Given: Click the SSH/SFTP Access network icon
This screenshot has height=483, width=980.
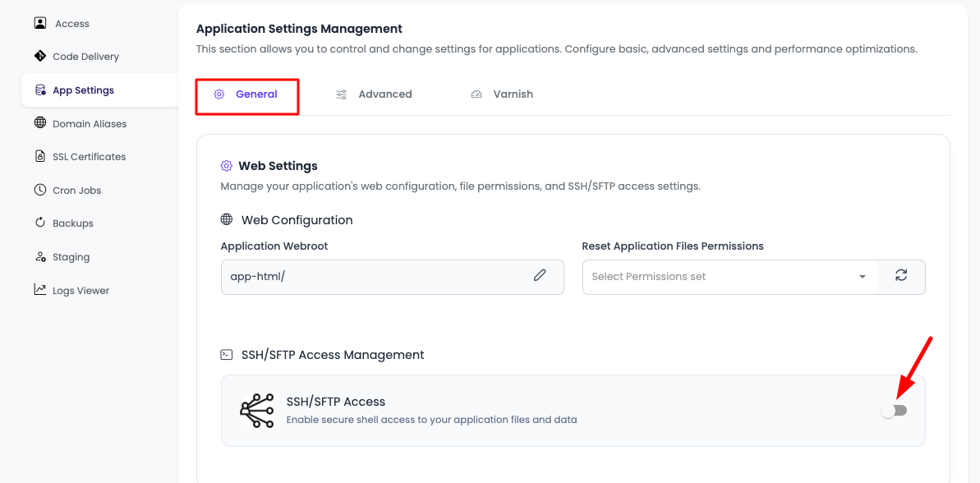Looking at the screenshot, I should (x=257, y=410).
